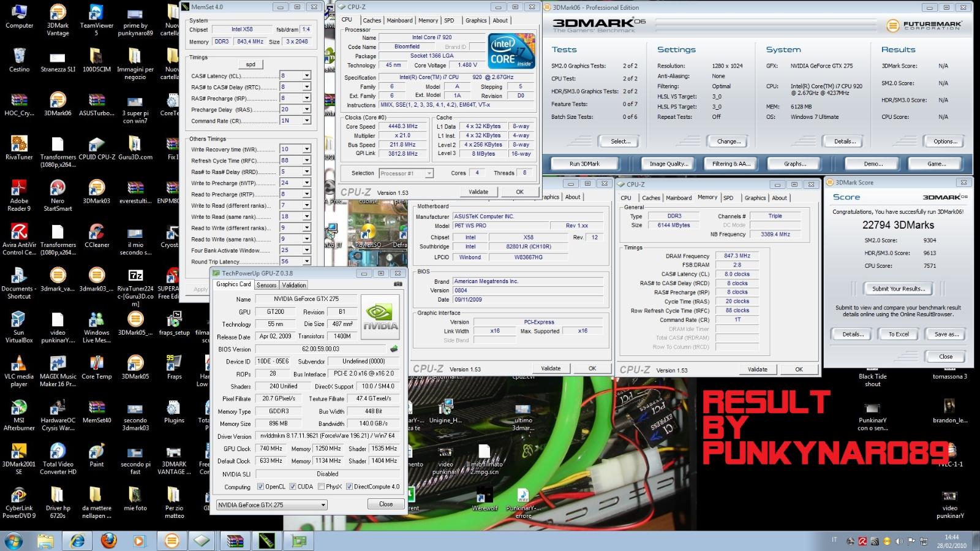Screen dimensions: 980x551
Task: Open Avira AntiVir Control Center icon
Action: coord(19,239)
